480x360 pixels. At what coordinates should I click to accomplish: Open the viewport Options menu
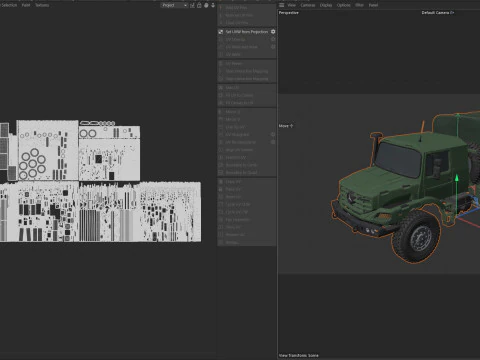(x=343, y=5)
